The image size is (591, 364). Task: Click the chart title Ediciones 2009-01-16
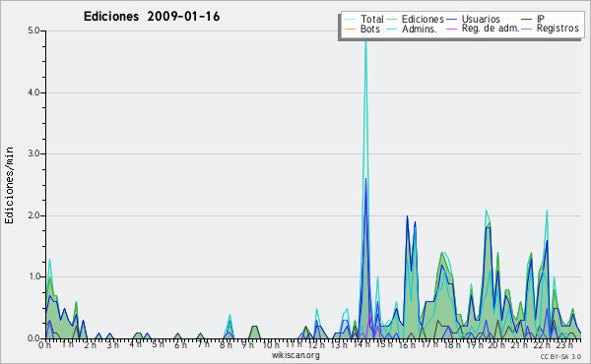point(152,17)
